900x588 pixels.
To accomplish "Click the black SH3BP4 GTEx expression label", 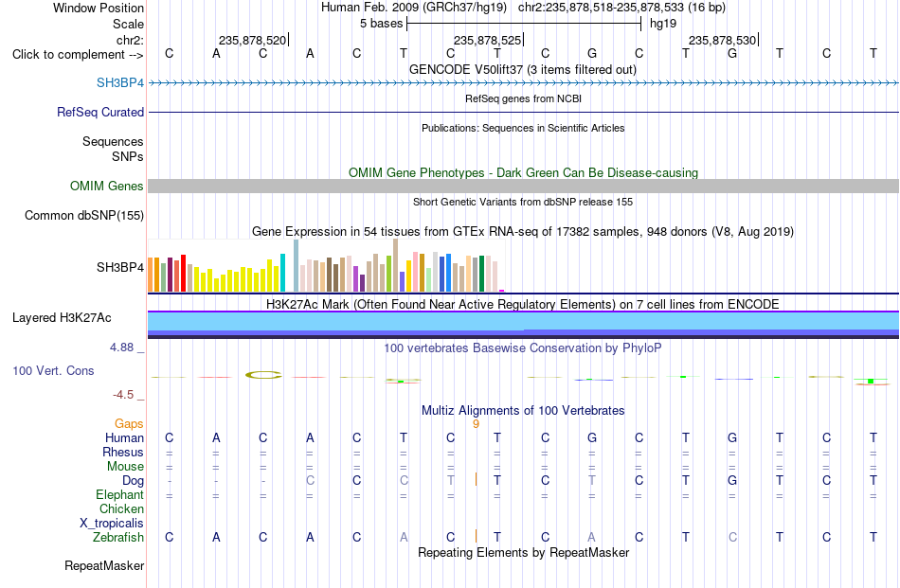I will pyautogui.click(x=120, y=267).
